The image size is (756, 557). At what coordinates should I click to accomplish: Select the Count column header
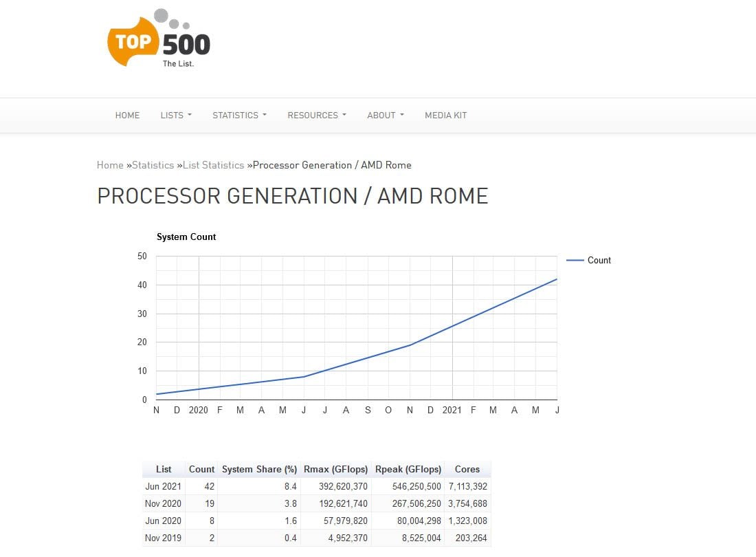[x=201, y=469]
